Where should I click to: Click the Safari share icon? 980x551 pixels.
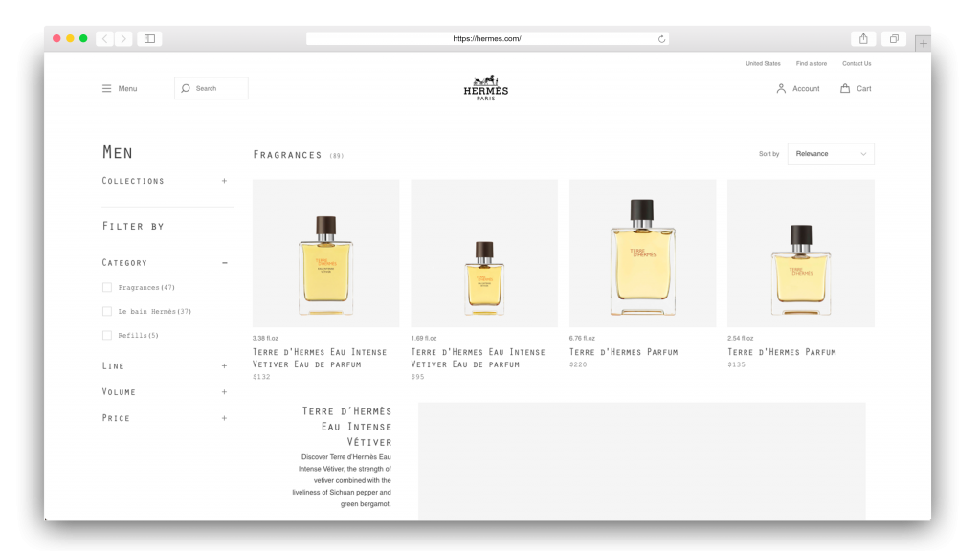[x=862, y=39]
